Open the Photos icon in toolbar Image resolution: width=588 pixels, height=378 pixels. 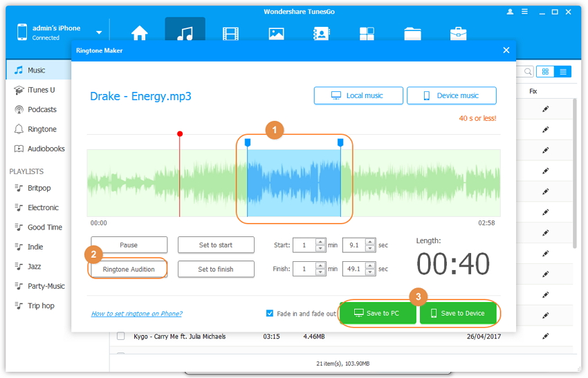tap(276, 33)
